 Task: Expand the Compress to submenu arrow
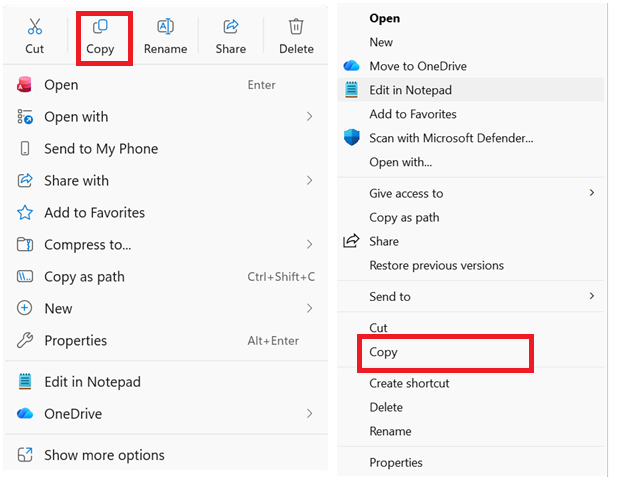click(309, 244)
